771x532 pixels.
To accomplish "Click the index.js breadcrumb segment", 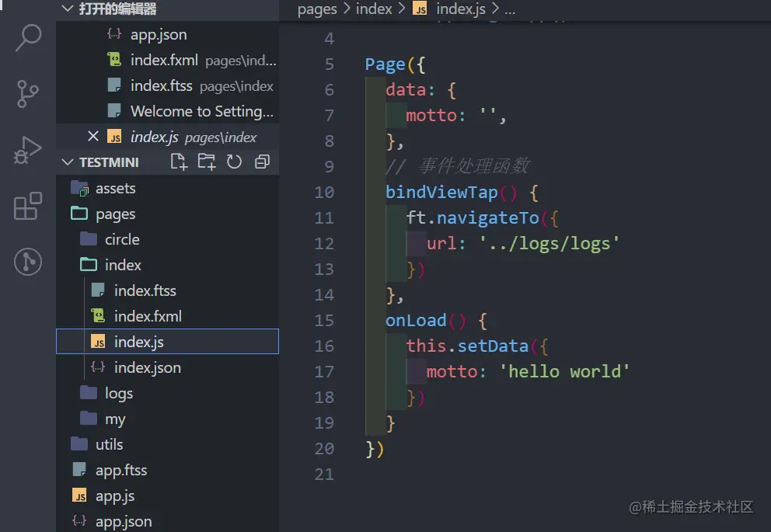I will coord(449,9).
